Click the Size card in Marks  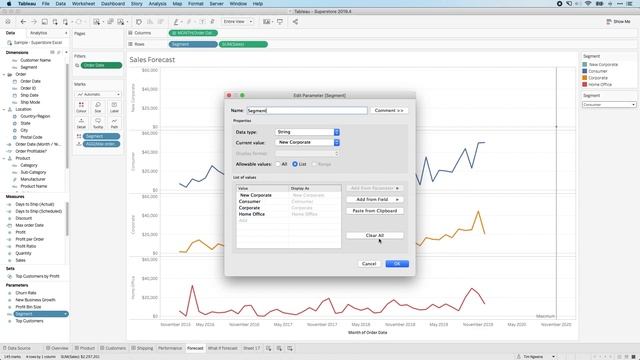pos(98,107)
